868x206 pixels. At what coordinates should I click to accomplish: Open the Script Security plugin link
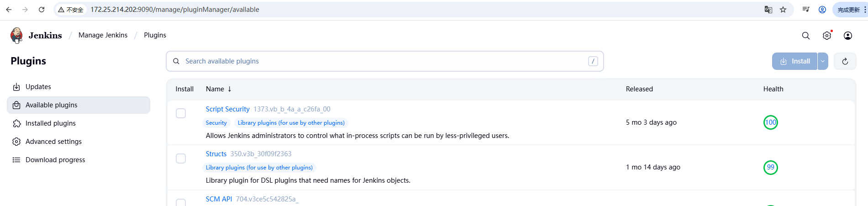pos(227,109)
